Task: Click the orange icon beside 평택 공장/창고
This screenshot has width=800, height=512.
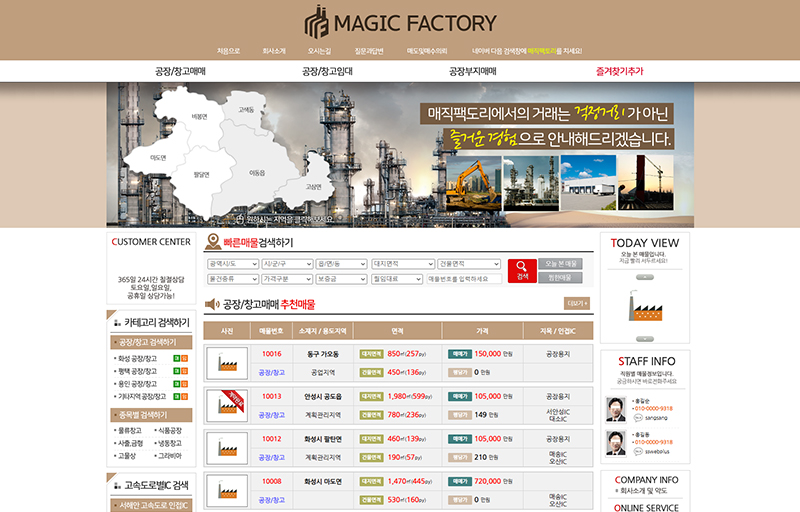Action: pos(184,371)
